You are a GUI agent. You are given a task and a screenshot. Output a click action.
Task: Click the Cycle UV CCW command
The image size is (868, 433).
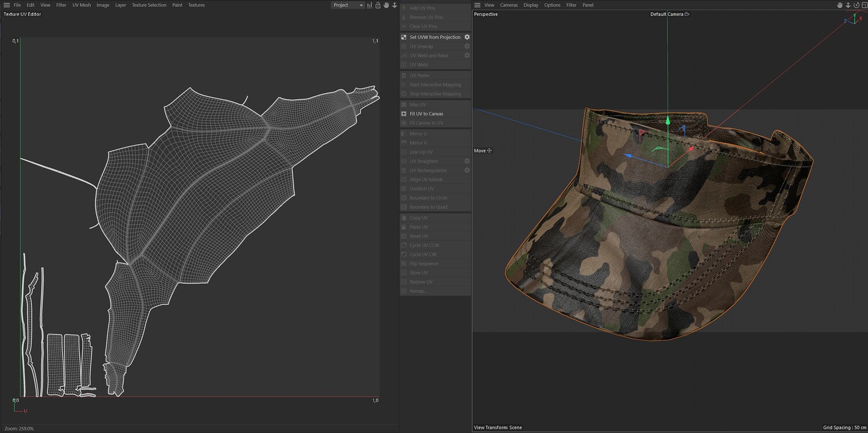pyautogui.click(x=435, y=245)
